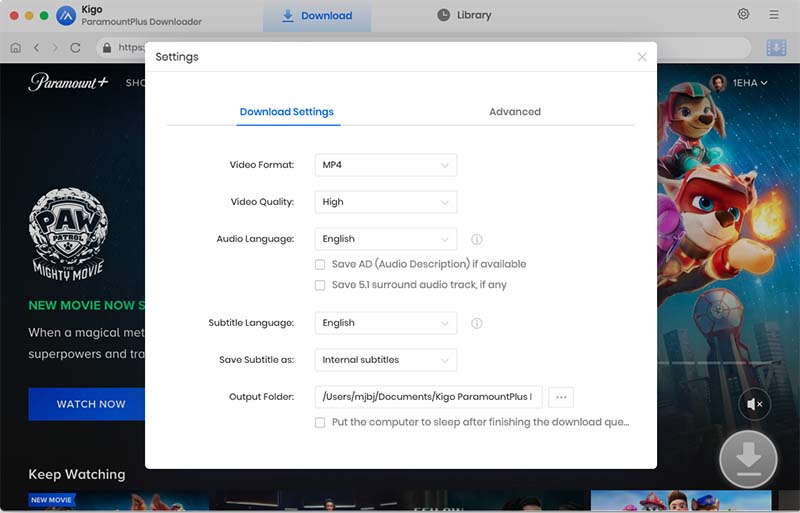
Task: Open the Save Subtitle as dropdown
Action: (x=386, y=360)
